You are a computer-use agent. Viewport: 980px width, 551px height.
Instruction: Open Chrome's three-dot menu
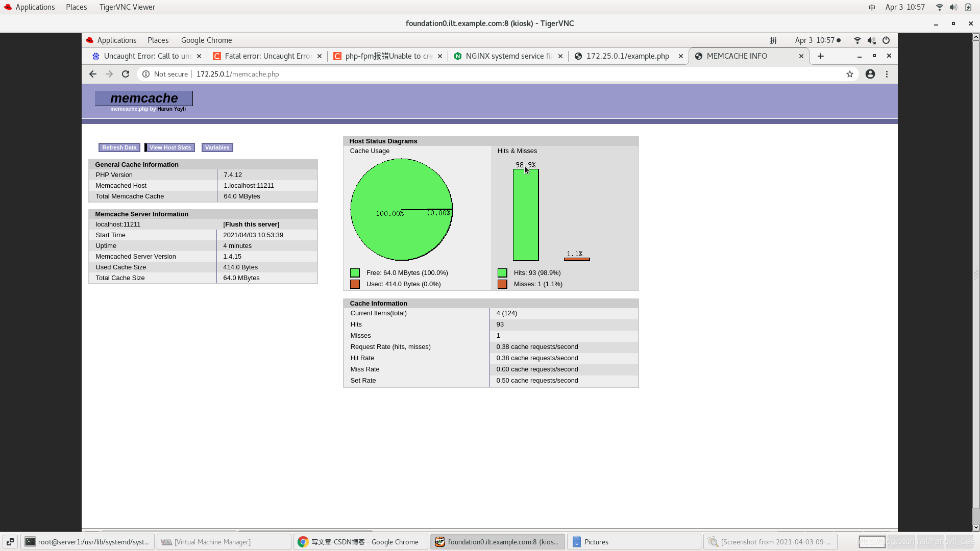[887, 74]
